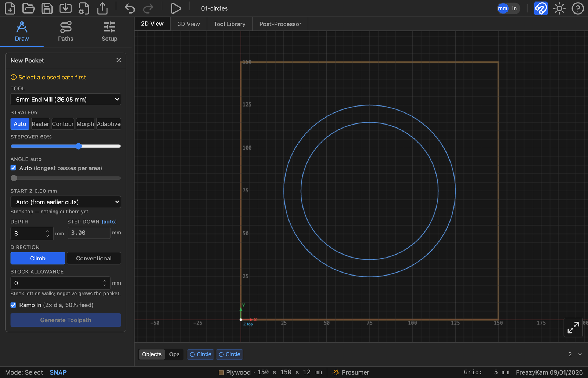The image size is (588, 378).
Task: Open the 3D View tab
Action: pyautogui.click(x=189, y=24)
